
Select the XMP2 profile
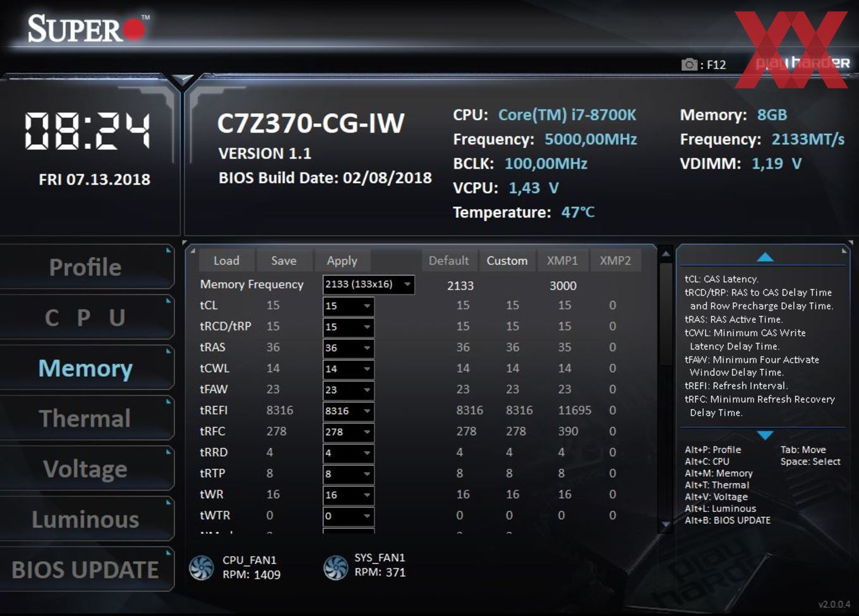coord(615,260)
